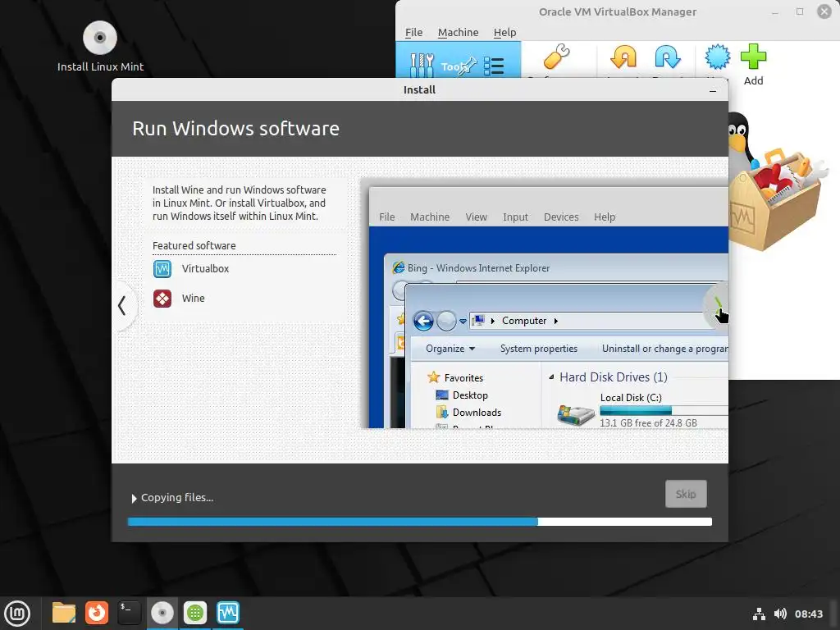
Task: Click the Wine featured software icon
Action: click(x=162, y=299)
